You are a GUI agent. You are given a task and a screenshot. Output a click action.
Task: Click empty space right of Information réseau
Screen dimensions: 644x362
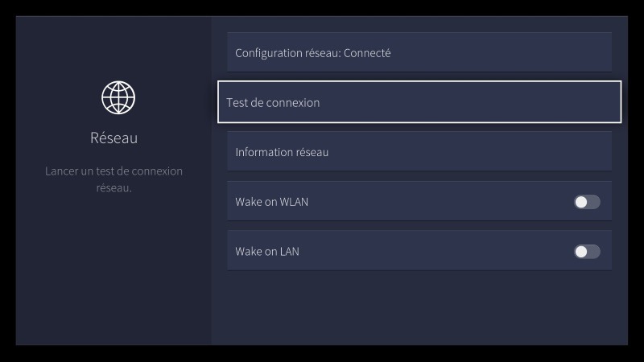(483, 152)
